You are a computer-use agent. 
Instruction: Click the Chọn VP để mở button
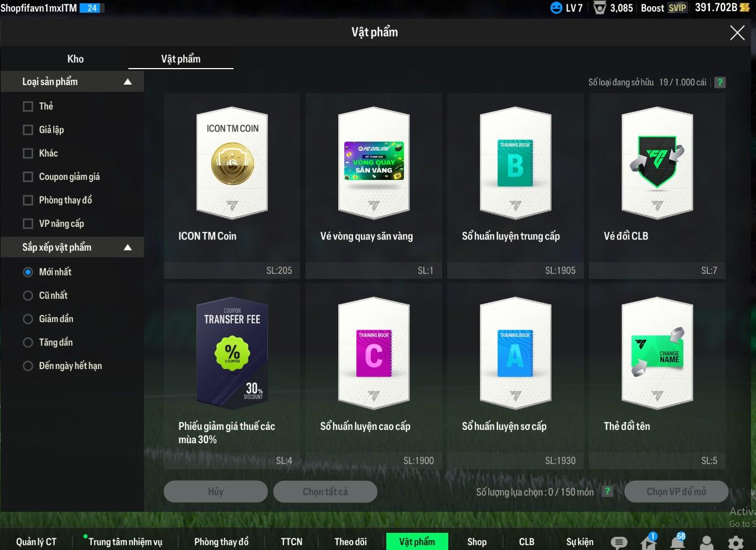(x=676, y=491)
